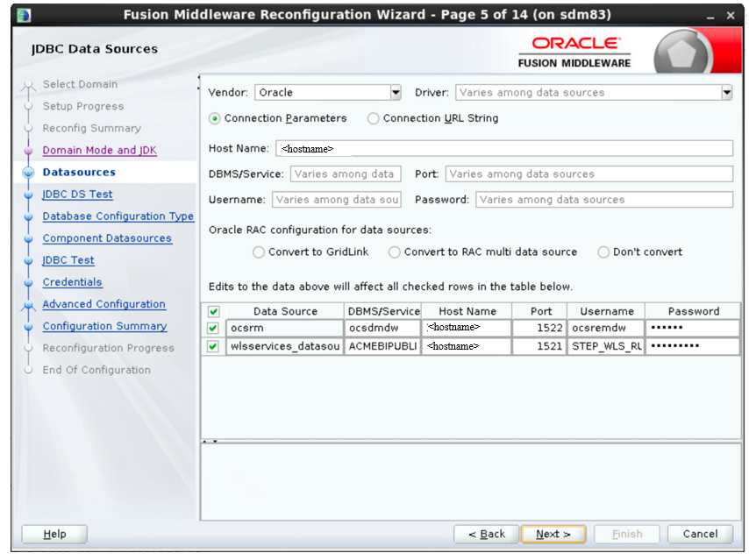
Task: Select the ocsdmdw service cell
Action: [x=382, y=328]
